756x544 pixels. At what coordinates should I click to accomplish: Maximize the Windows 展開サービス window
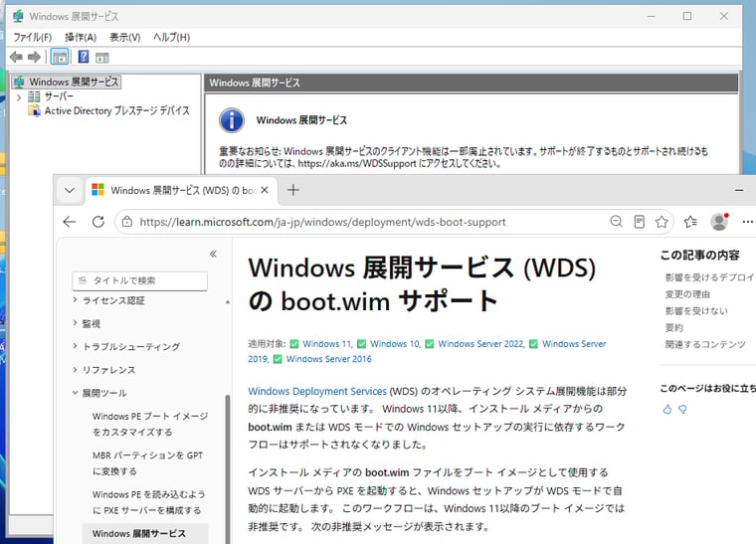point(687,16)
